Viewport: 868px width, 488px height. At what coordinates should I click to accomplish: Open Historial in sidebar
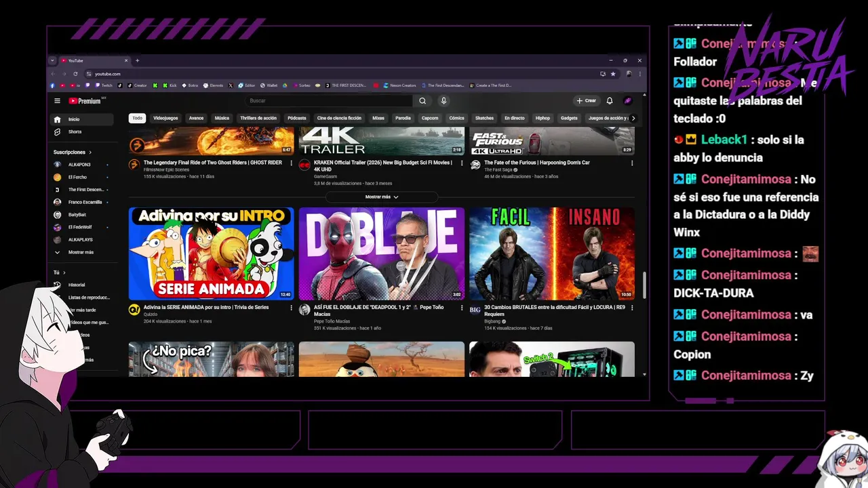82,285
